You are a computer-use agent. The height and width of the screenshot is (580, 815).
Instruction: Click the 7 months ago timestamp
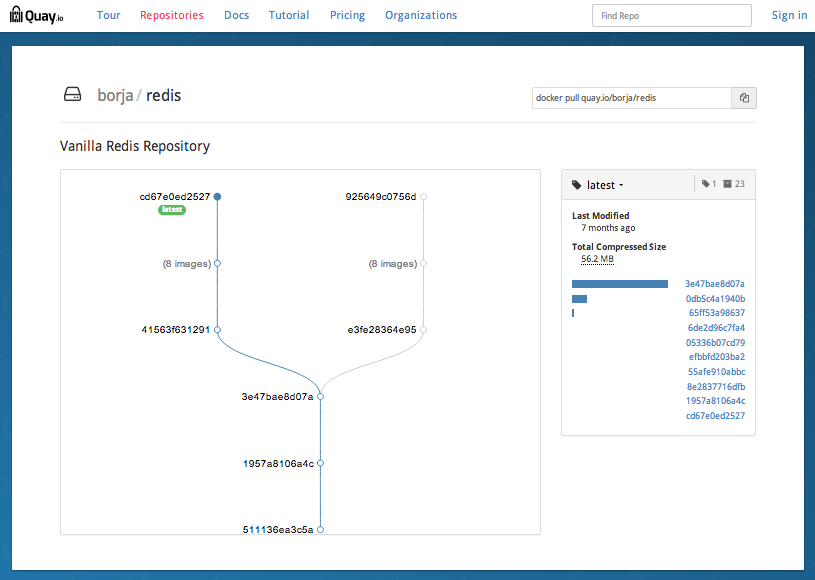(608, 228)
